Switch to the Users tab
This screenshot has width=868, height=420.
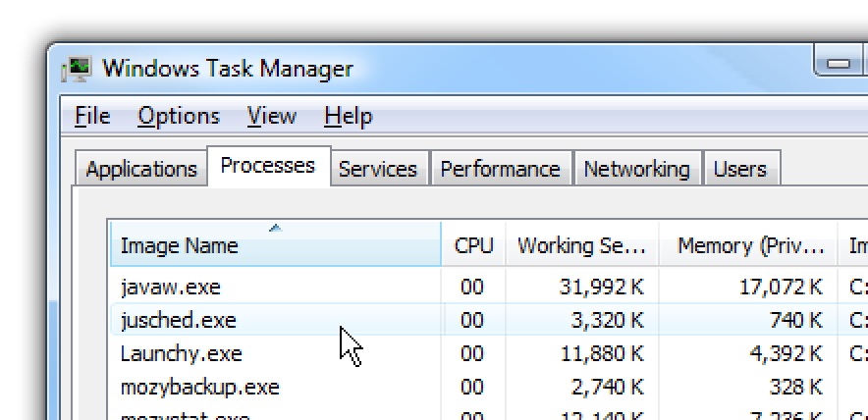(739, 169)
